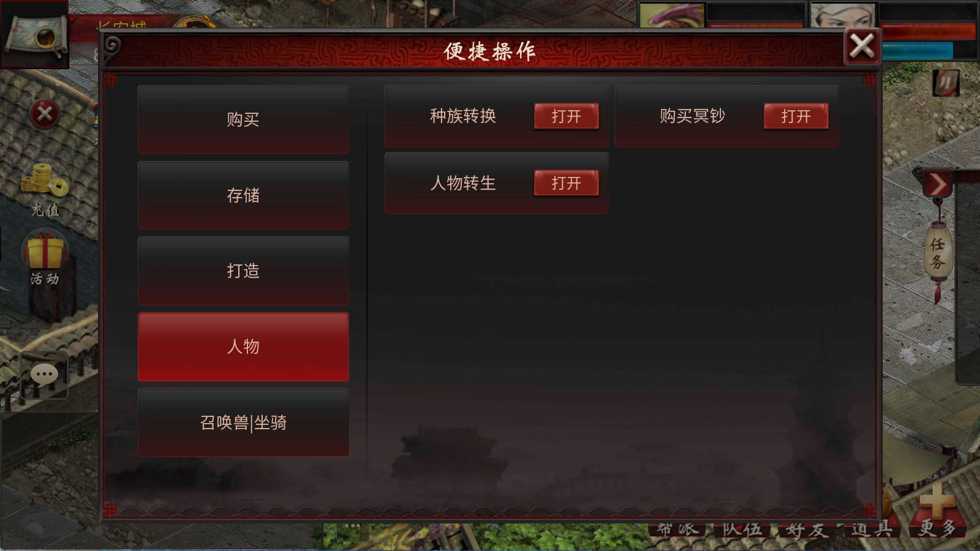Open the world map scroll icon
Viewport: 980px width, 551px height.
click(x=34, y=34)
